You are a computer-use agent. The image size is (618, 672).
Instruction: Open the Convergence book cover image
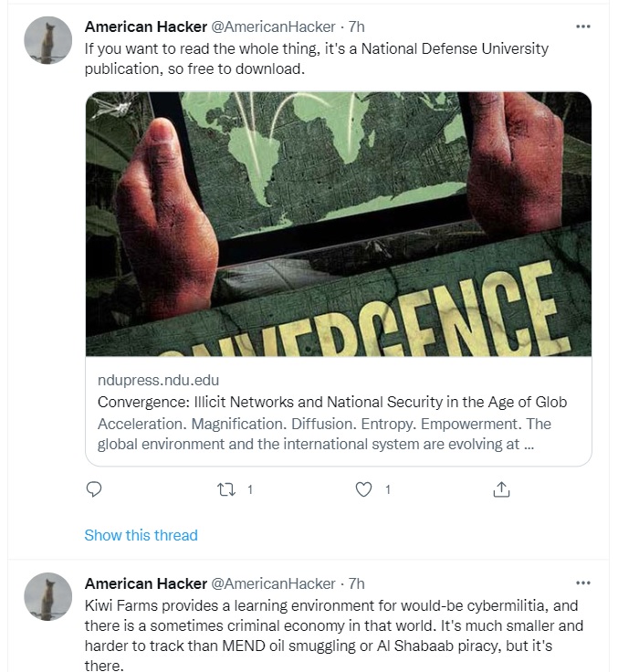pyautogui.click(x=338, y=224)
